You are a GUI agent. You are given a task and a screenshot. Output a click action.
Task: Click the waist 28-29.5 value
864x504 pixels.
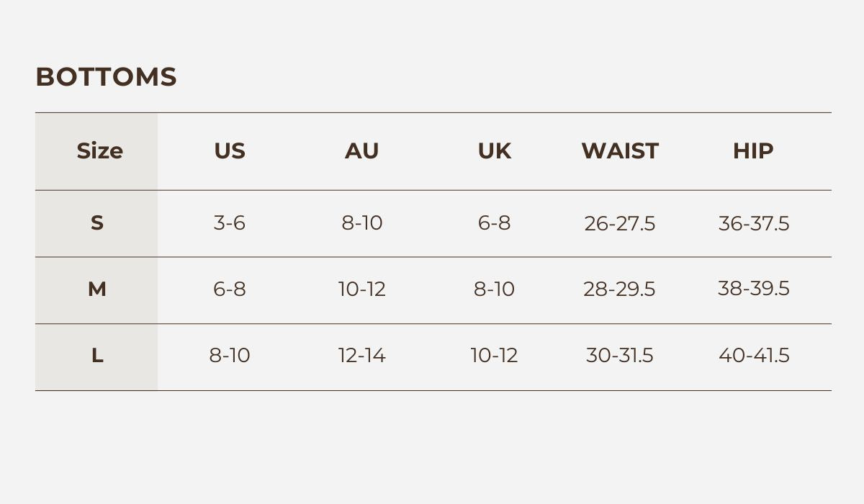coord(620,289)
